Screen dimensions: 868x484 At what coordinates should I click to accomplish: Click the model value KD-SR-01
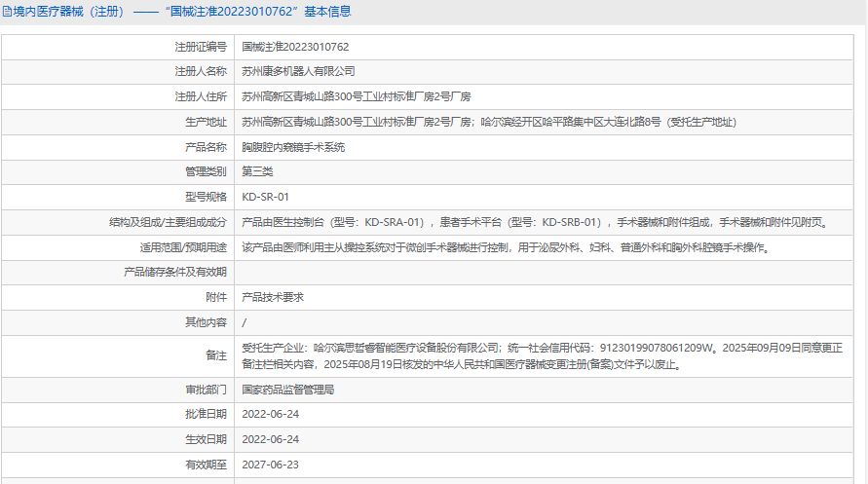265,197
